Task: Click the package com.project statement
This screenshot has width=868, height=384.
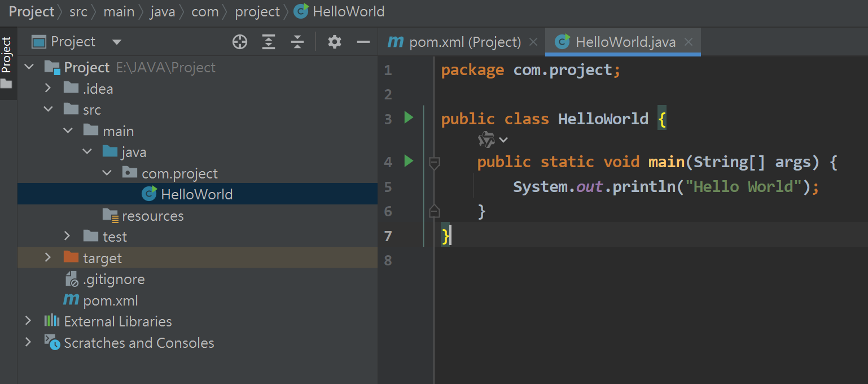Action: click(x=531, y=70)
